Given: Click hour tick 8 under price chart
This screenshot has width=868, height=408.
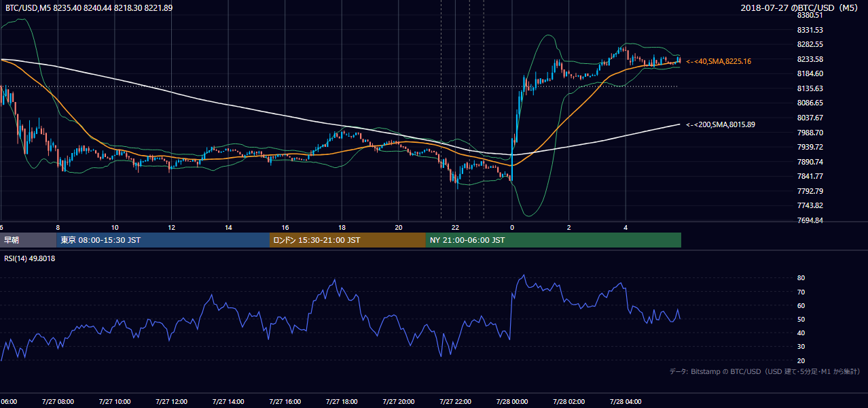Looking at the screenshot, I should click(58, 228).
